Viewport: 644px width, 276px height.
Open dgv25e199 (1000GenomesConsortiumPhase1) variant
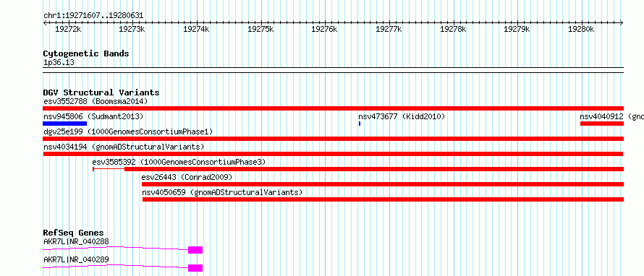coord(128,131)
